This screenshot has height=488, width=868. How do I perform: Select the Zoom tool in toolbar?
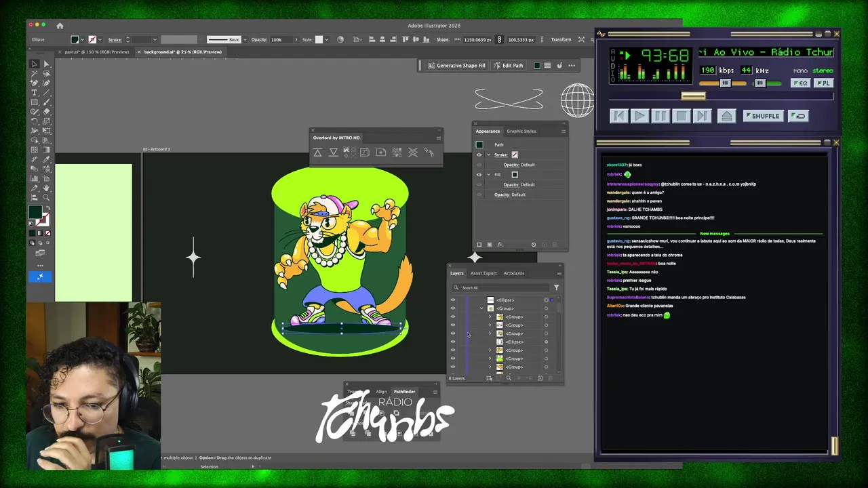click(x=47, y=197)
